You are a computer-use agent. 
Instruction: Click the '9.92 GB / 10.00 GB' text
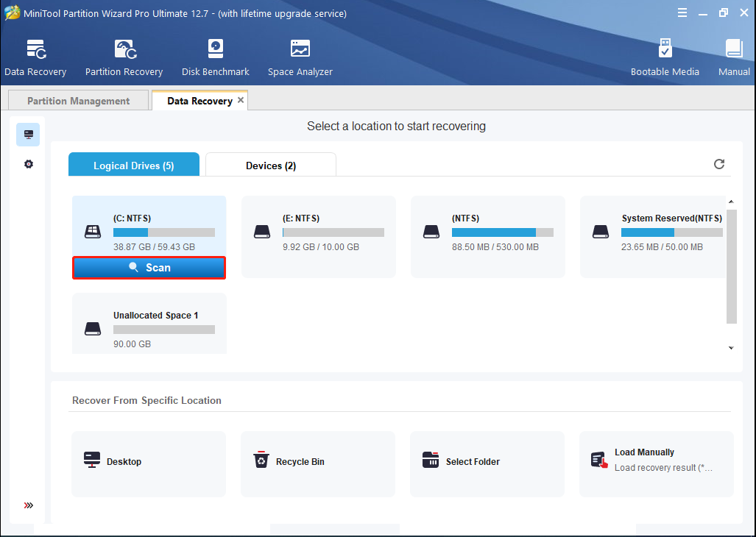click(321, 247)
